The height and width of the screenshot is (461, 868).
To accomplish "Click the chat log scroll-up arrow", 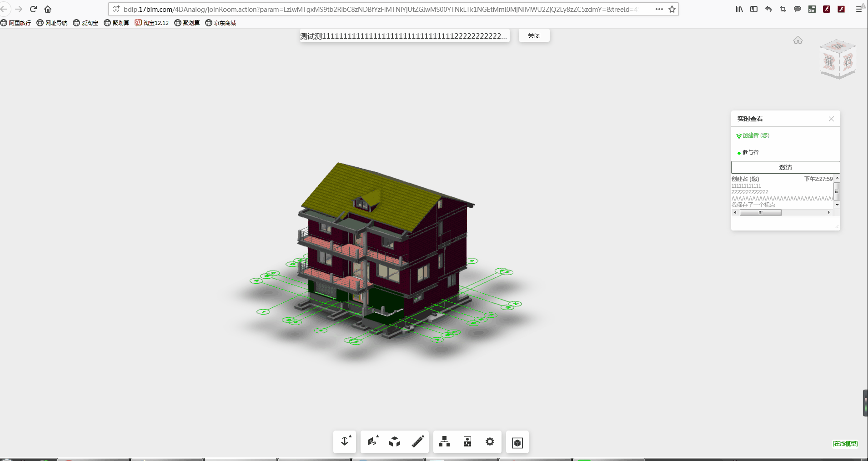I will 837,178.
